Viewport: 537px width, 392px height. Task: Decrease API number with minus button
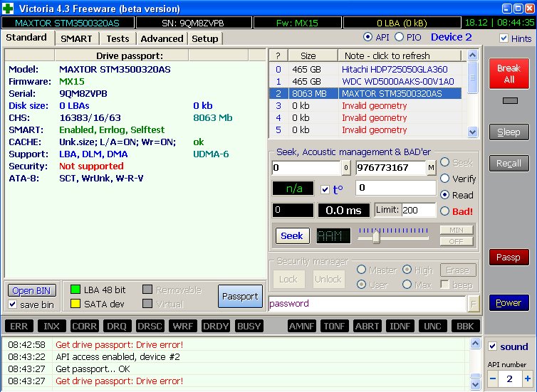point(493,378)
